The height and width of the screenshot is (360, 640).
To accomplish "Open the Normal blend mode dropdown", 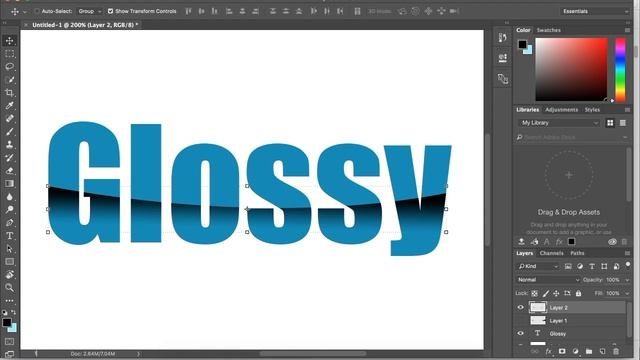I will (x=548, y=280).
